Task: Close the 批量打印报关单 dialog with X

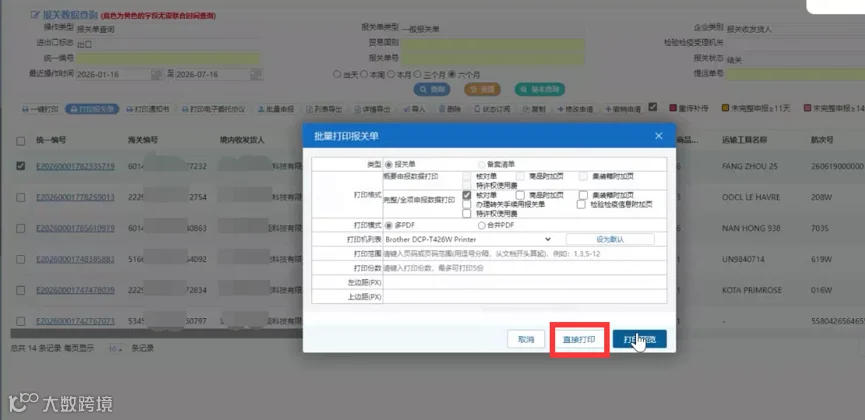Action: pyautogui.click(x=658, y=136)
